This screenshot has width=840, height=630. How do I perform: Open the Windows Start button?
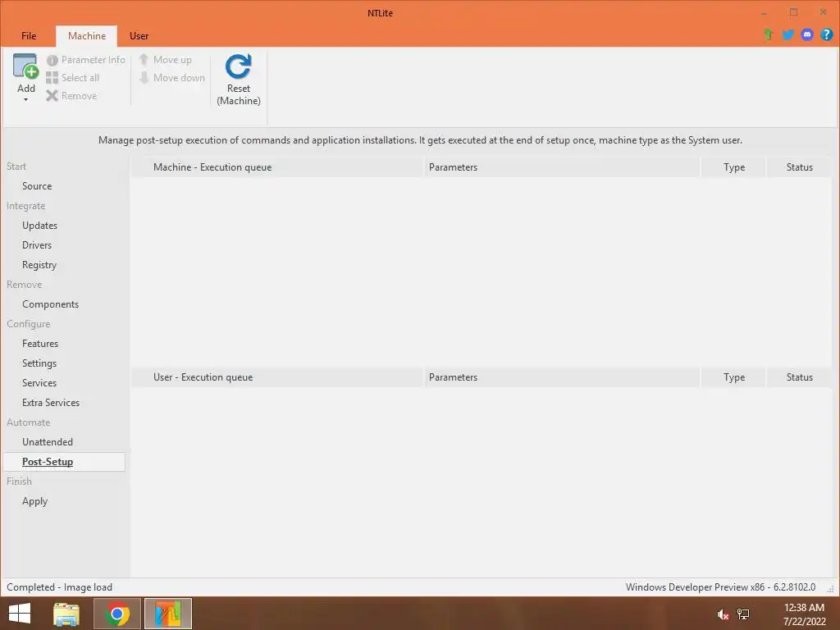[20, 614]
